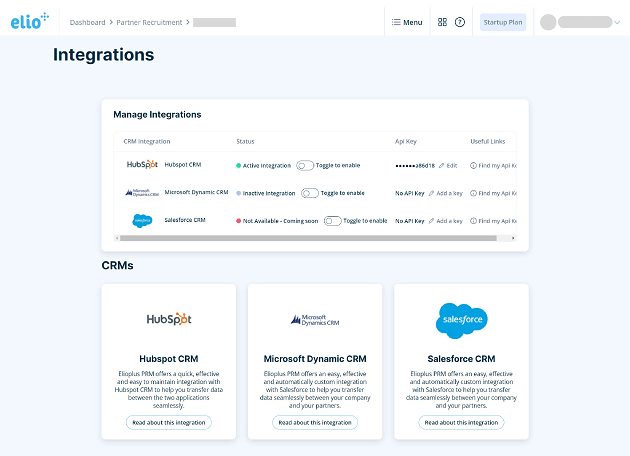Click the elio logo

click(x=30, y=21)
